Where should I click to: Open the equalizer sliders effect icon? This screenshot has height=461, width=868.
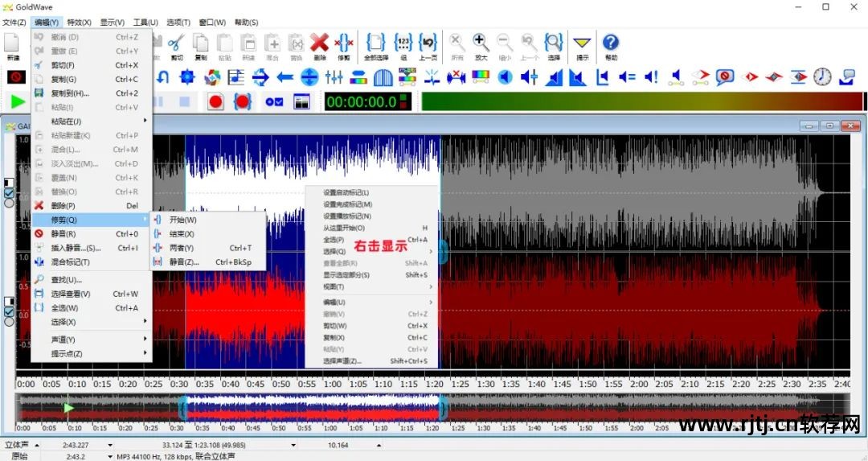click(334, 77)
